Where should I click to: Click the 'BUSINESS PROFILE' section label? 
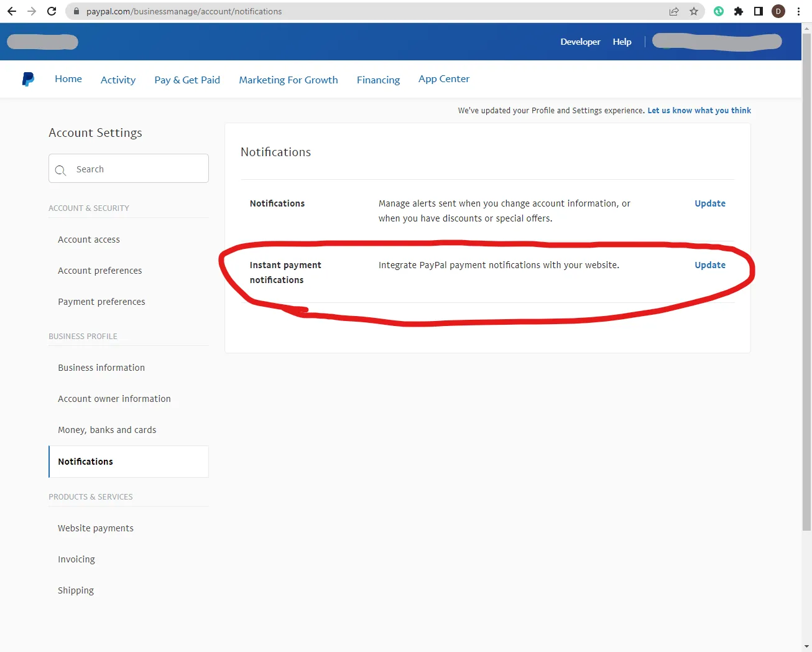pos(83,337)
